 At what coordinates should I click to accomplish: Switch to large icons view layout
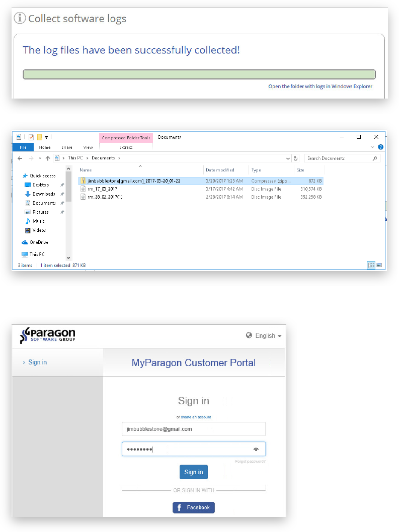(x=379, y=265)
